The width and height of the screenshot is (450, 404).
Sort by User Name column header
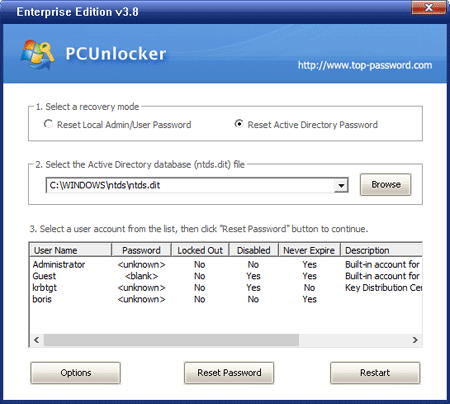71,250
